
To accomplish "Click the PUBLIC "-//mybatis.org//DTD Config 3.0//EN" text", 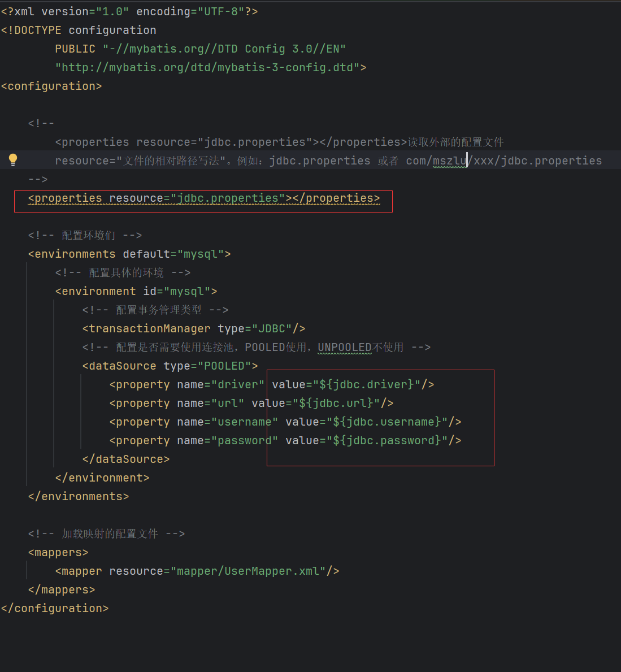I will coord(200,49).
